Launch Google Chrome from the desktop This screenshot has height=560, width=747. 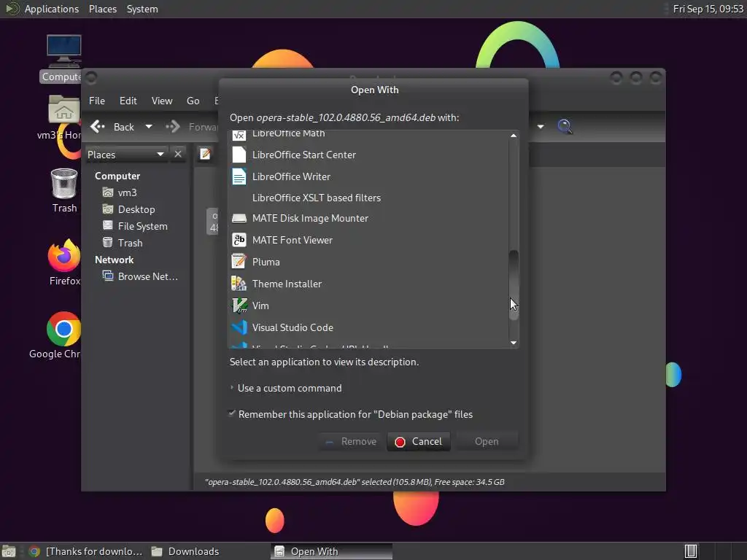[x=63, y=329]
